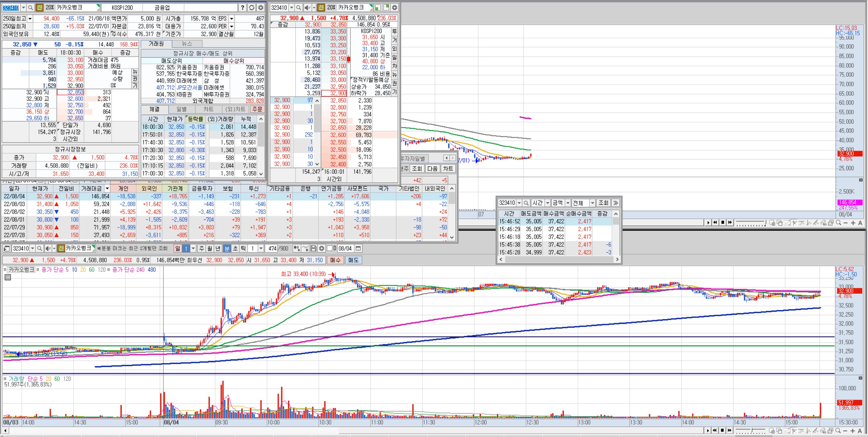
Task: Switch to the 일별 tab
Action: pos(181,109)
